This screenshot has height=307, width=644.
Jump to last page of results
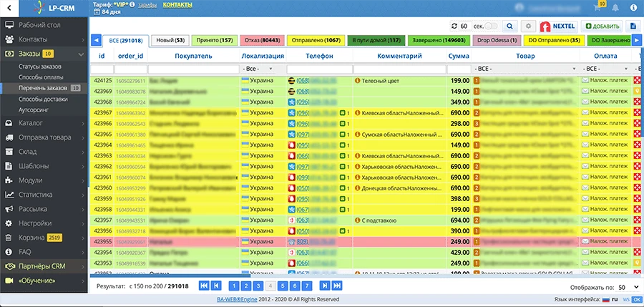337,286
